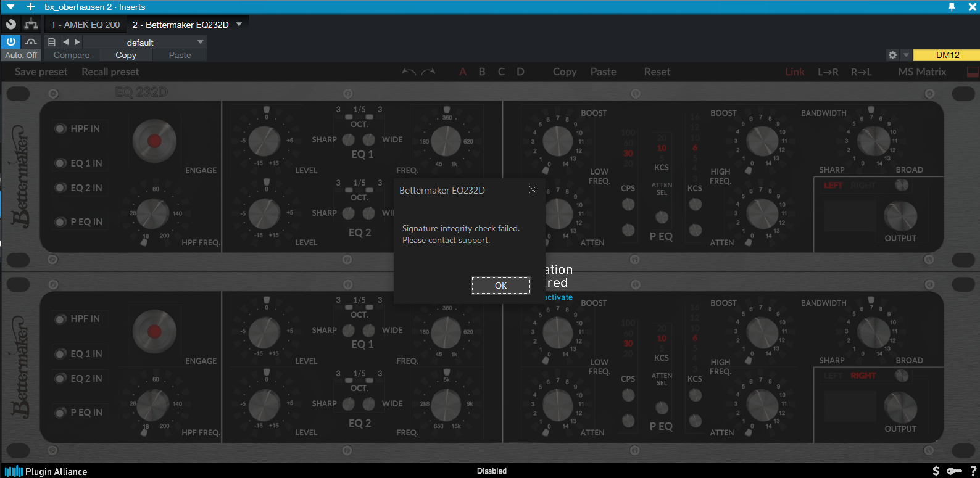Redo the plugin change

pyautogui.click(x=429, y=72)
